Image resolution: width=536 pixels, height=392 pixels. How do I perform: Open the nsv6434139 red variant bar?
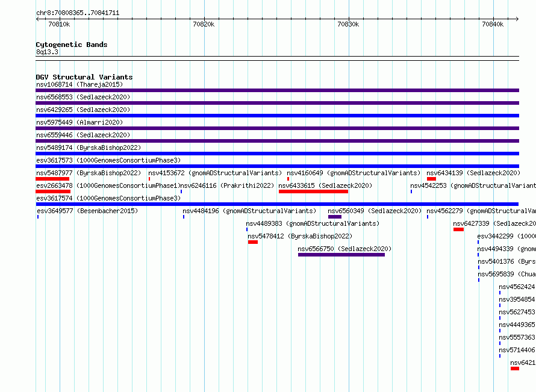[x=431, y=179]
